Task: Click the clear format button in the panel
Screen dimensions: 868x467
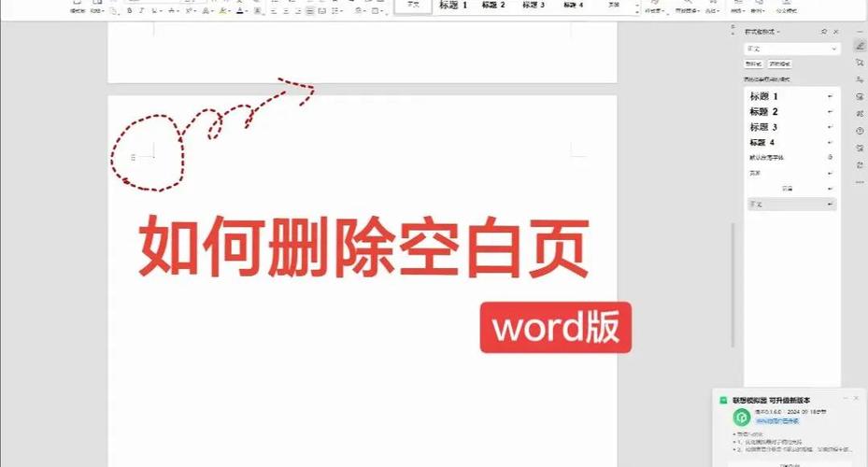Action: (x=780, y=64)
